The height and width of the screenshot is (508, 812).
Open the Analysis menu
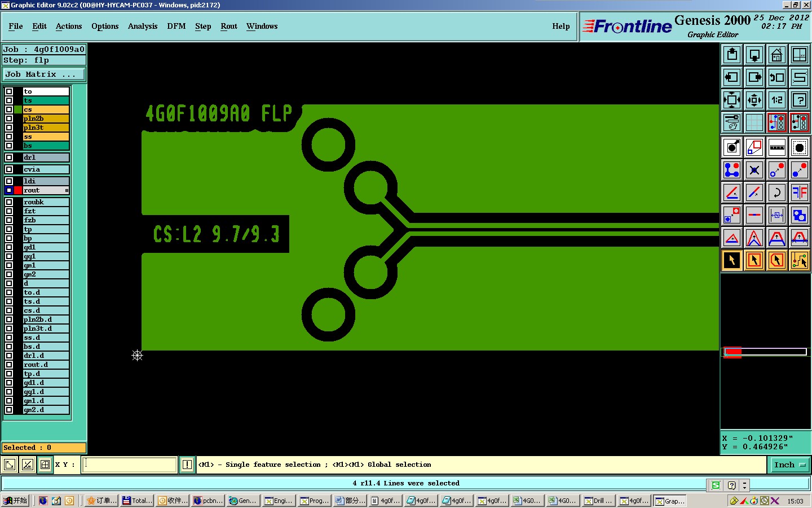click(x=143, y=26)
